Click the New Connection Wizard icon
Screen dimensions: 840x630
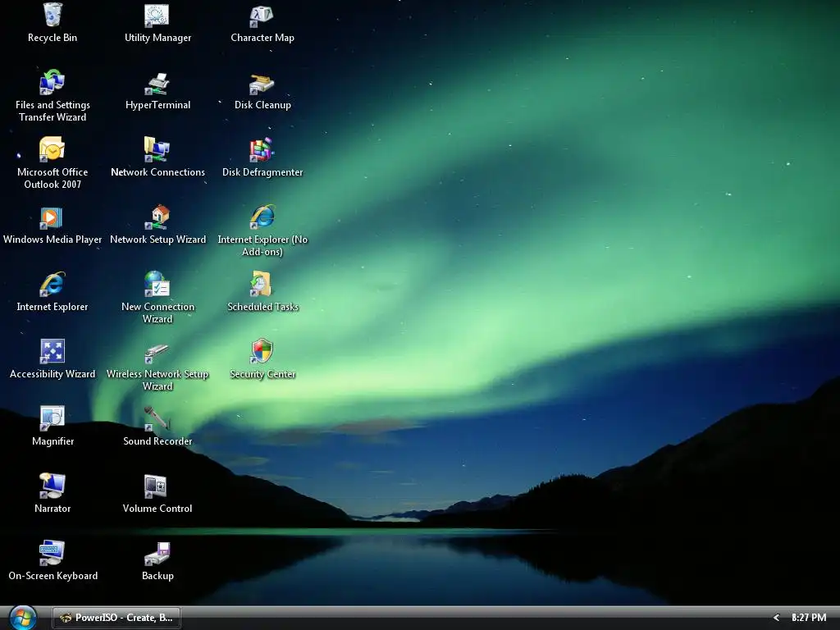coord(157,284)
